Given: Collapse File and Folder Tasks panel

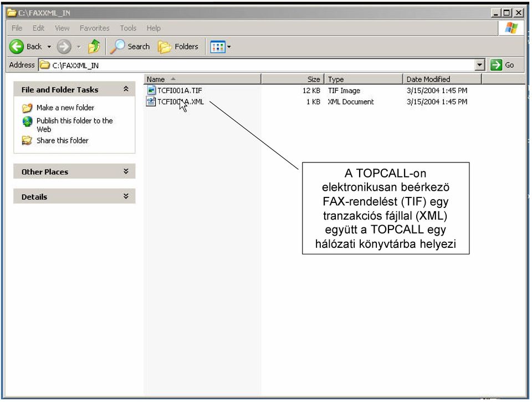Looking at the screenshot, I should (x=126, y=89).
